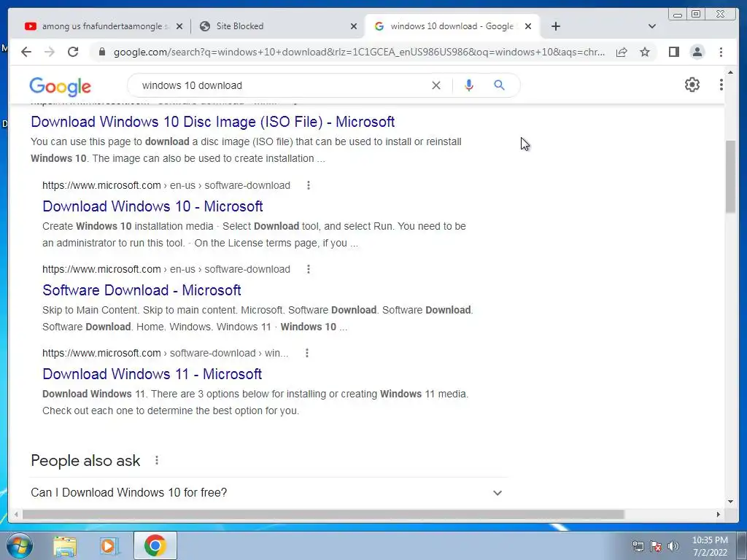Launch Windows Media Player from the taskbar
The width and height of the screenshot is (747, 560).
click(x=109, y=546)
